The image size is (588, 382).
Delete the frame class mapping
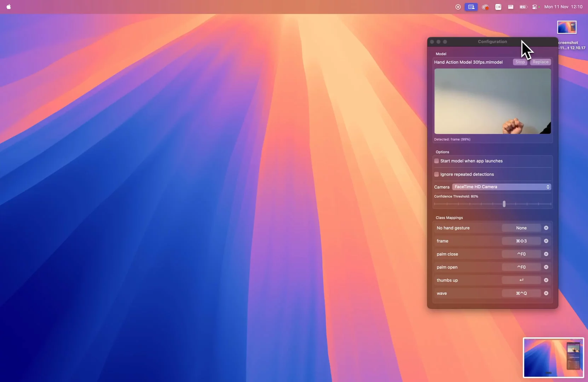pyautogui.click(x=546, y=241)
